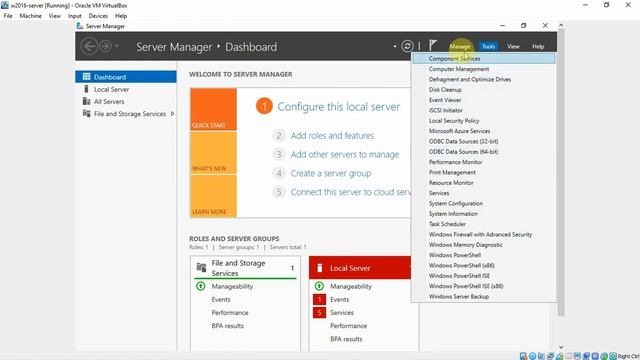
Task: Select the Local Server sidebar icon
Action: 86,89
